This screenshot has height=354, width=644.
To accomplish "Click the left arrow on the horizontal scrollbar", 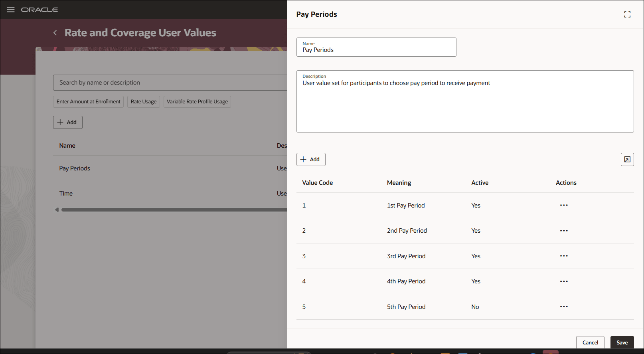I will [x=57, y=210].
